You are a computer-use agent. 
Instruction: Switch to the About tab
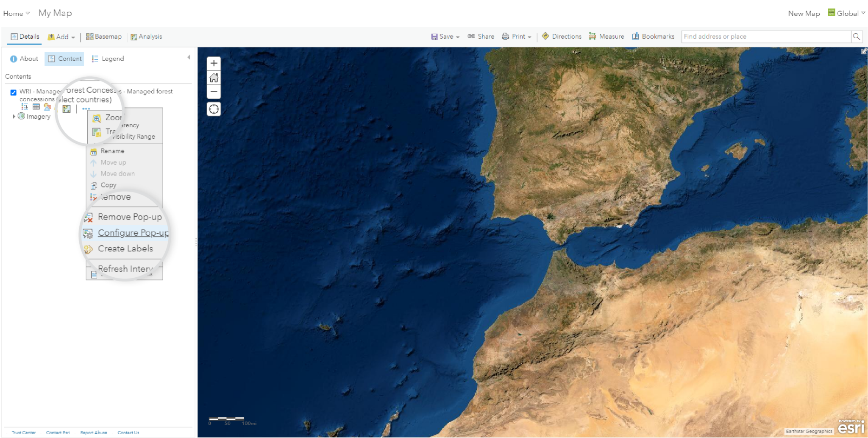pos(24,59)
